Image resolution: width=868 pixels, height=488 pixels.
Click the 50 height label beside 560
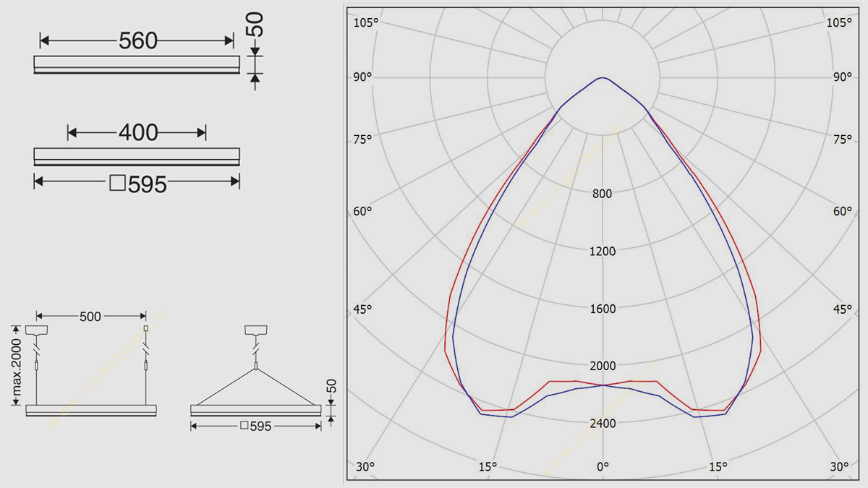(x=255, y=25)
